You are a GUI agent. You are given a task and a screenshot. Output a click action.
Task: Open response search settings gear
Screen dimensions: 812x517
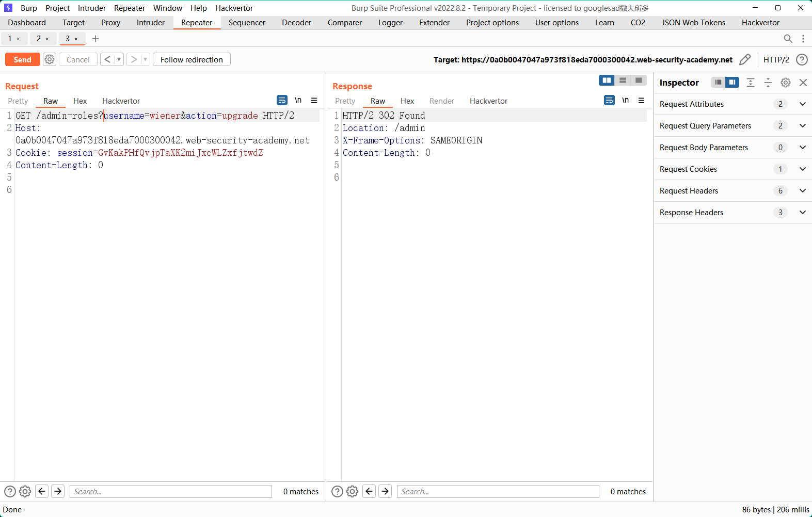[353, 491]
